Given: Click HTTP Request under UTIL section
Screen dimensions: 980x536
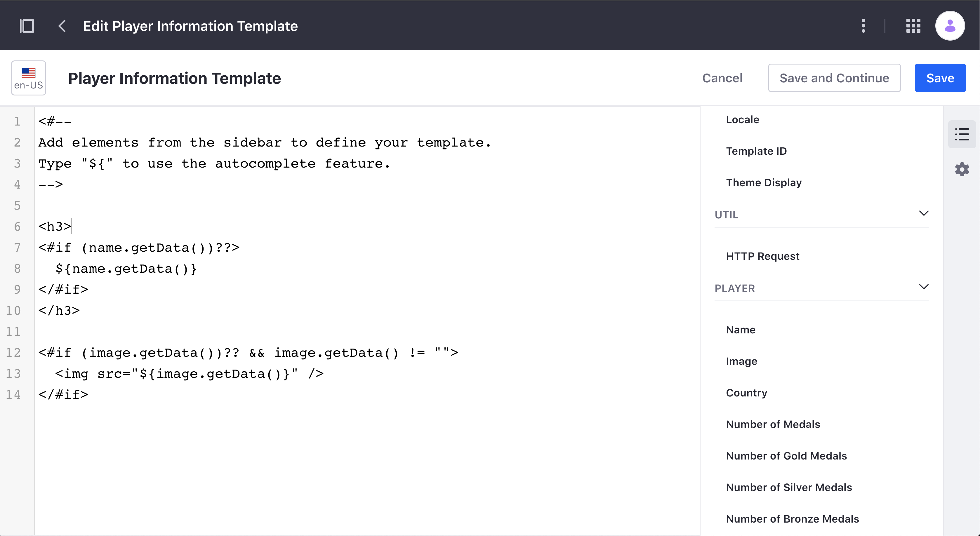Looking at the screenshot, I should 762,256.
